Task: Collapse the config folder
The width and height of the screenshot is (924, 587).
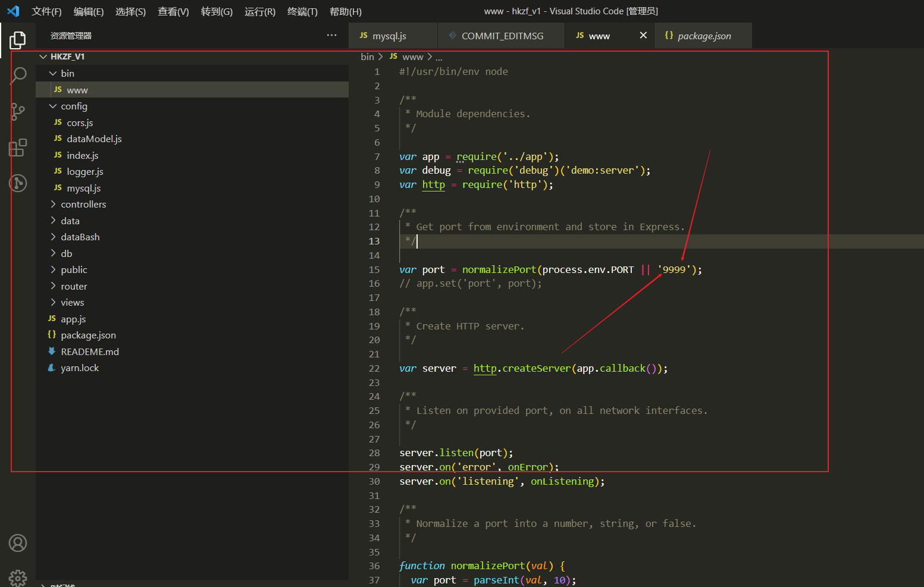Action: tap(53, 106)
